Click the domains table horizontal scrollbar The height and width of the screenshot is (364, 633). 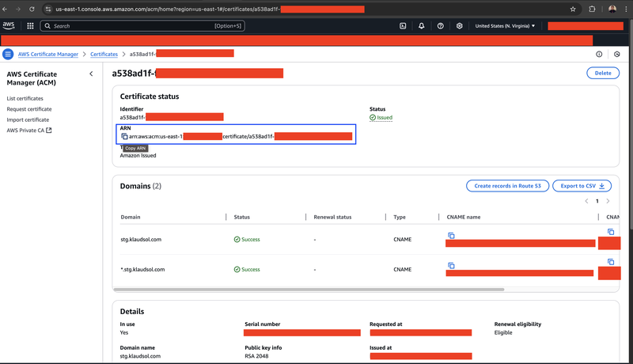(309, 290)
